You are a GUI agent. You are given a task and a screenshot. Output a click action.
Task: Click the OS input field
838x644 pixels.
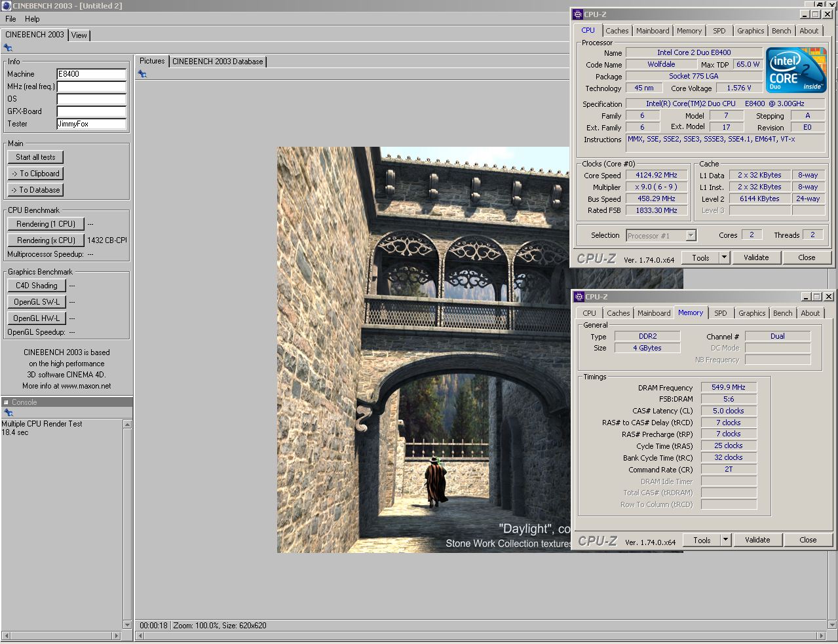91,99
